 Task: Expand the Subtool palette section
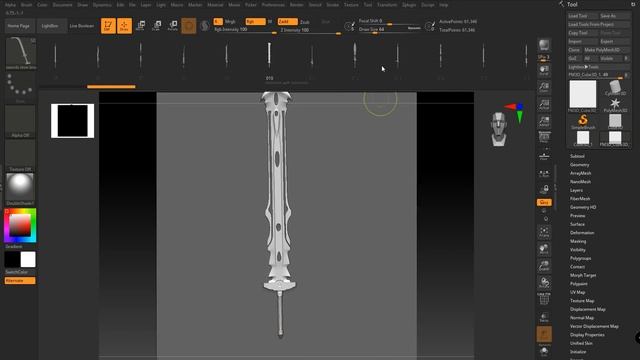pyautogui.click(x=577, y=156)
